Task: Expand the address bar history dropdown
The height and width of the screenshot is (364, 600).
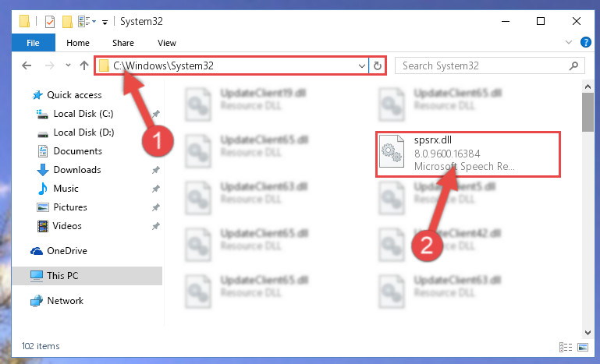Action: [x=361, y=65]
